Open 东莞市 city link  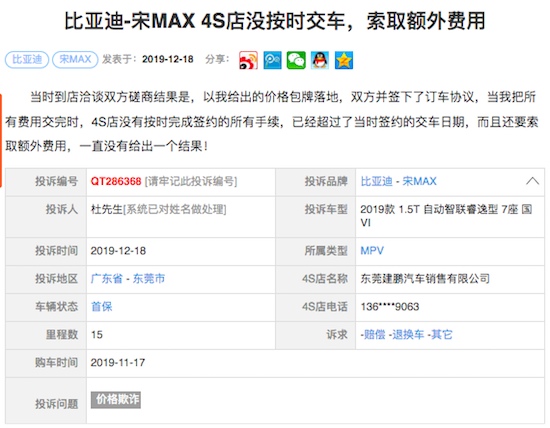[x=149, y=279]
